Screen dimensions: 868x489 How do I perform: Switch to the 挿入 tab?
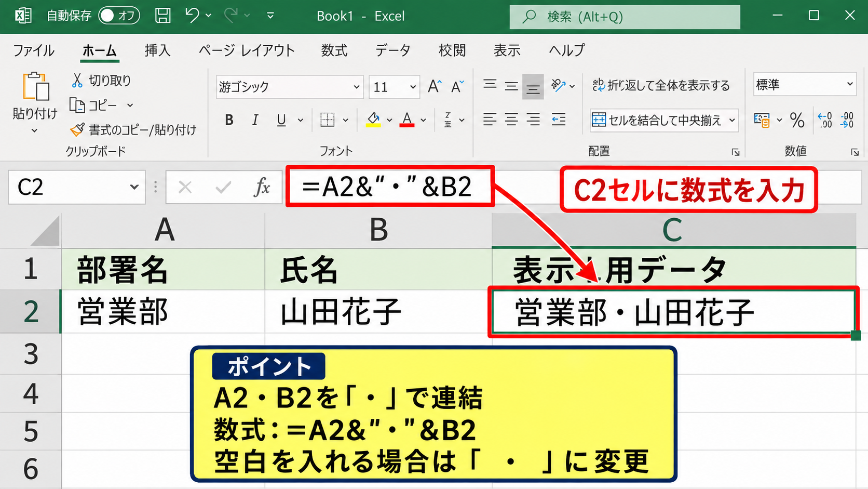coord(158,50)
